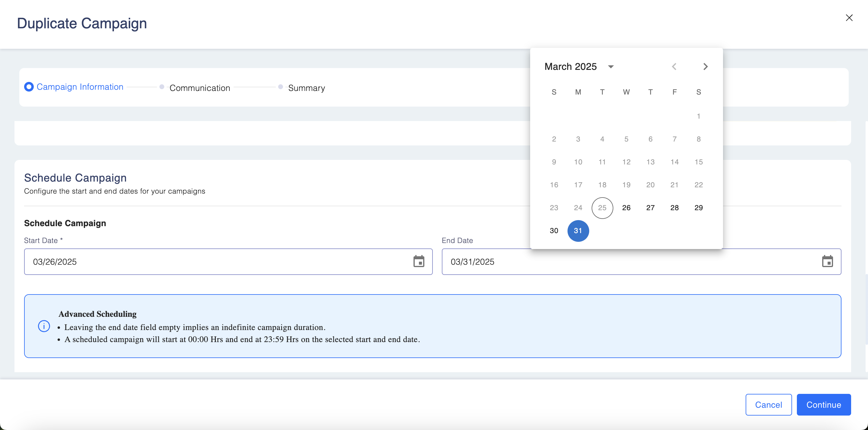Click the highlighted date 31
Image resolution: width=868 pixels, height=430 pixels.
[x=578, y=231]
